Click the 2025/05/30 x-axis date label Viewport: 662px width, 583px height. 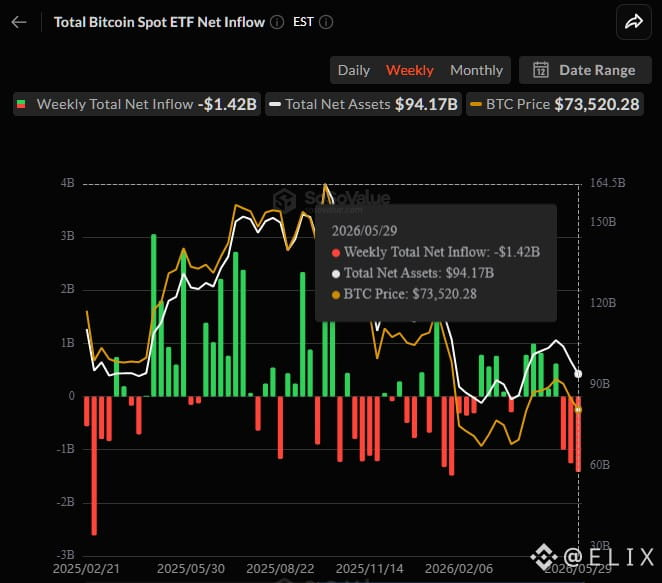tap(191, 569)
